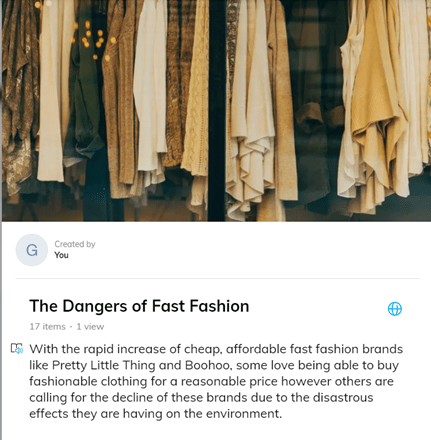The width and height of the screenshot is (431, 440).
Task: Click the Created by label
Action: [75, 244]
